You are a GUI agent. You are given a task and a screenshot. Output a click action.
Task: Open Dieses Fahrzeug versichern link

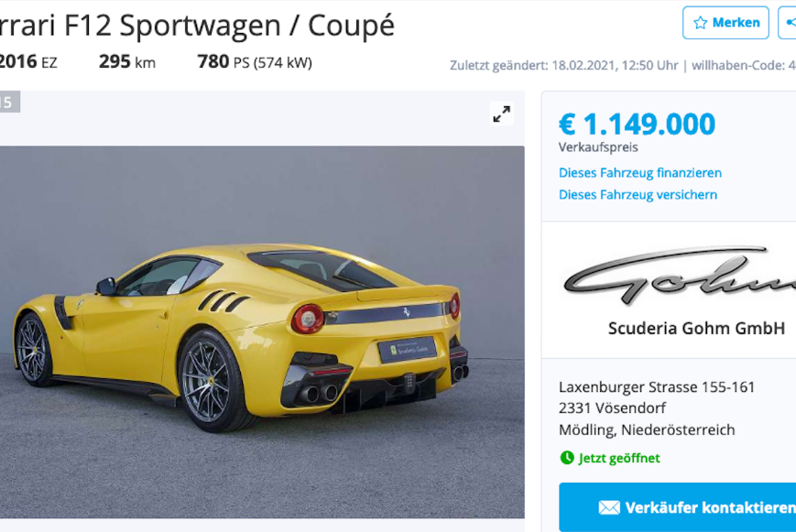tap(638, 194)
